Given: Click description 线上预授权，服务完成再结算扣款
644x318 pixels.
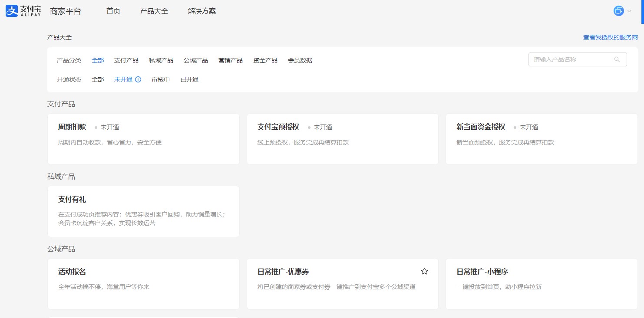Looking at the screenshot, I should tap(303, 142).
